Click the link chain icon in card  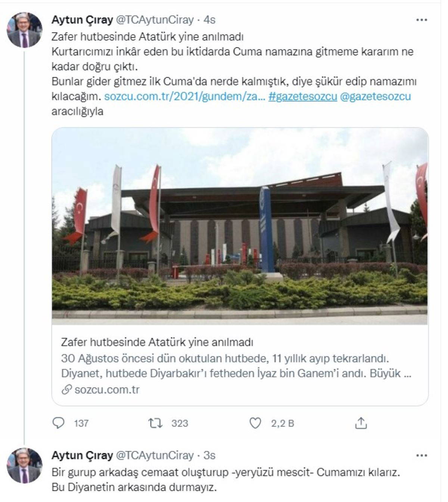[66, 390]
